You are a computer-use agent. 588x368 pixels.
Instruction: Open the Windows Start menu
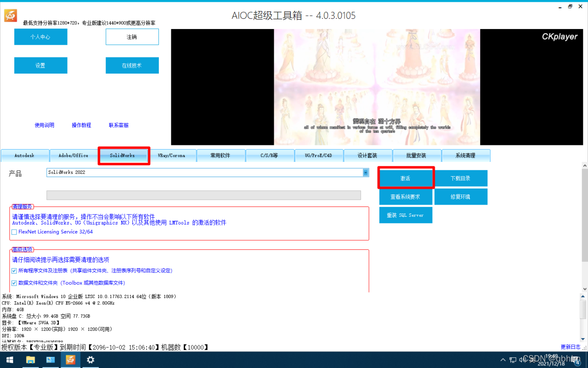(10, 360)
